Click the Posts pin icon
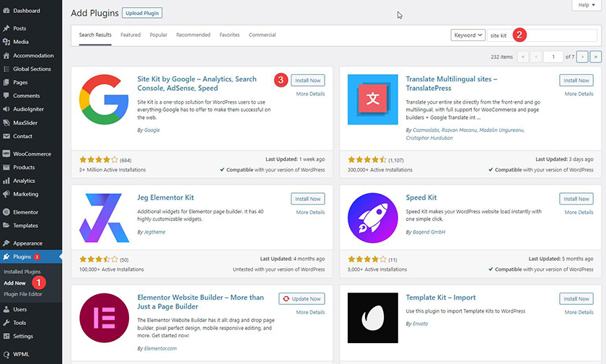Viewport: 606px width, 364px height. click(x=6, y=29)
